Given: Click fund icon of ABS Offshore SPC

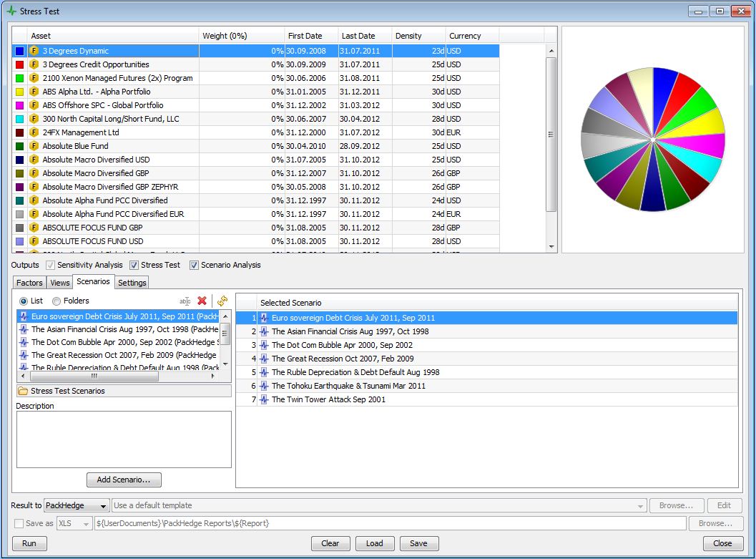Looking at the screenshot, I should click(34, 104).
